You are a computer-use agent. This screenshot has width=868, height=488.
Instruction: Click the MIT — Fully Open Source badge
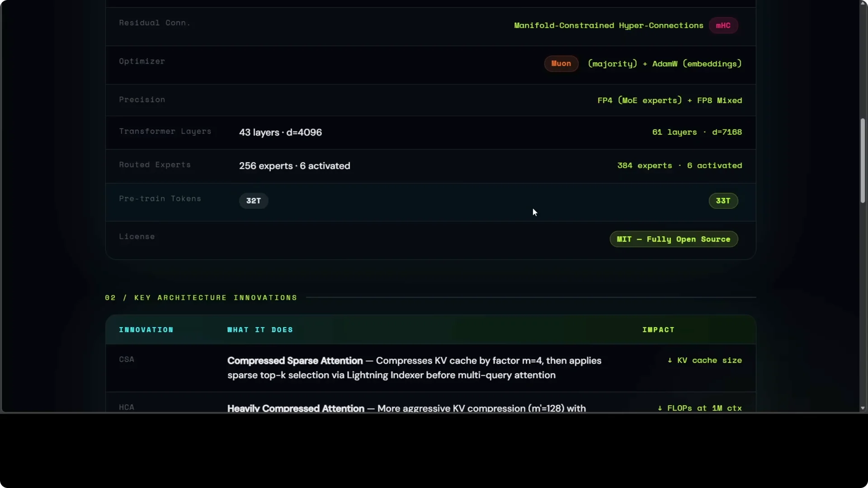pyautogui.click(x=674, y=239)
